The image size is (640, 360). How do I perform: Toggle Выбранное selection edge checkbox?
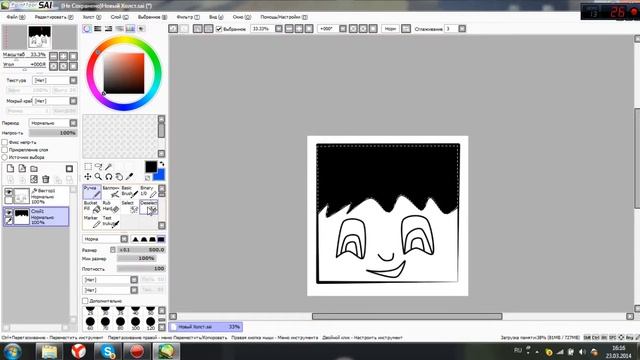pos(219,29)
